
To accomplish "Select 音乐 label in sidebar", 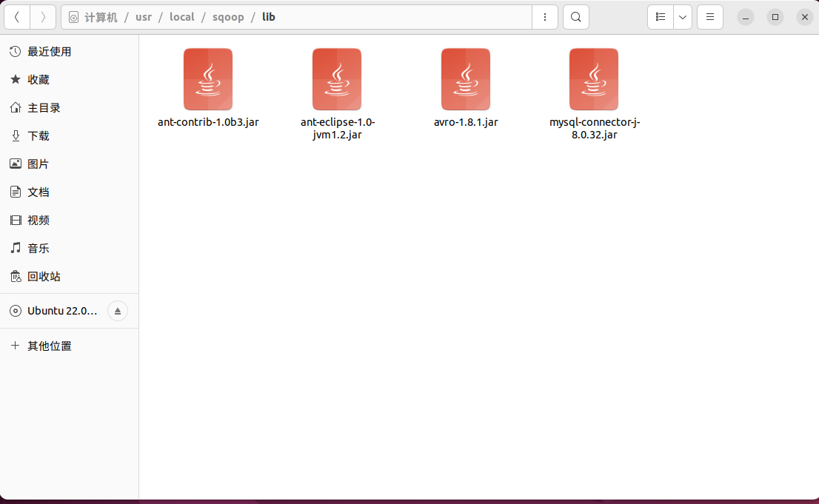I will click(38, 249).
